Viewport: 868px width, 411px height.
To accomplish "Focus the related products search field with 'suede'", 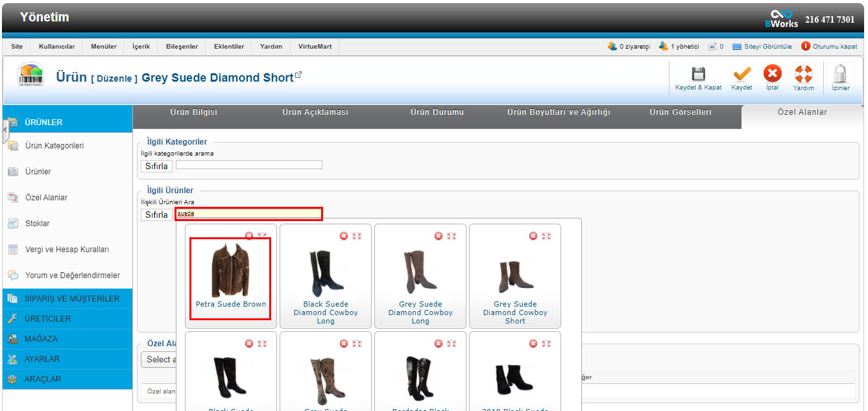I will point(249,214).
